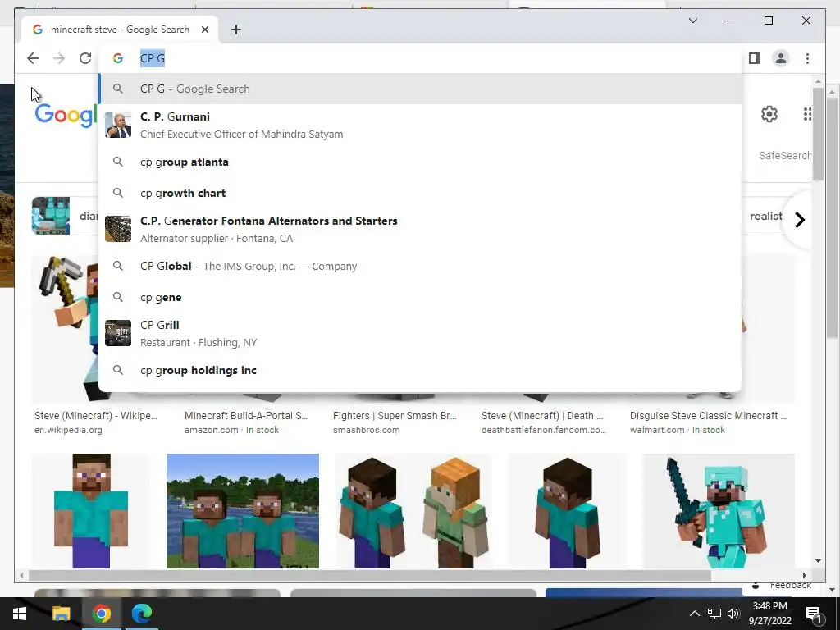
Task: Click the next arrow of the image filter chips
Action: (x=799, y=220)
